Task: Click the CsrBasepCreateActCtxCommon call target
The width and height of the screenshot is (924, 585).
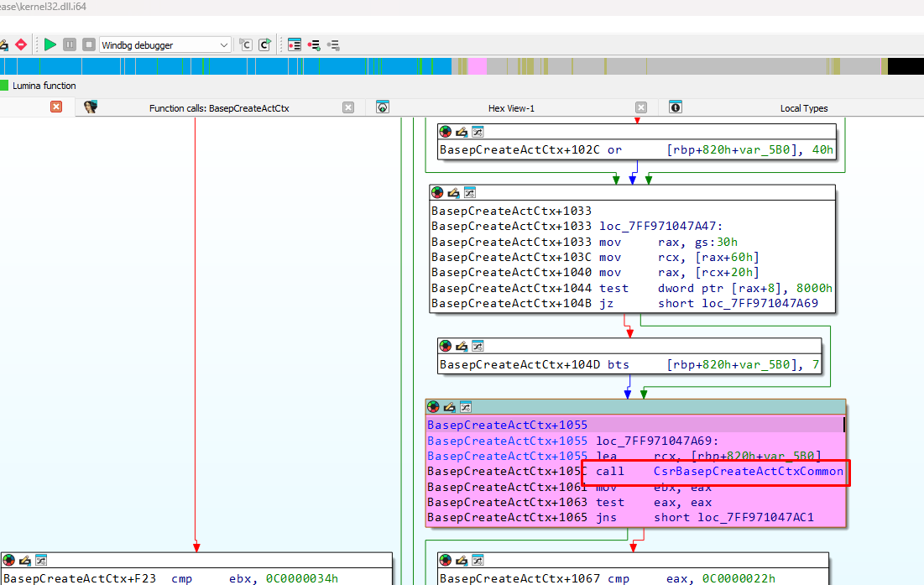Action: [748, 472]
